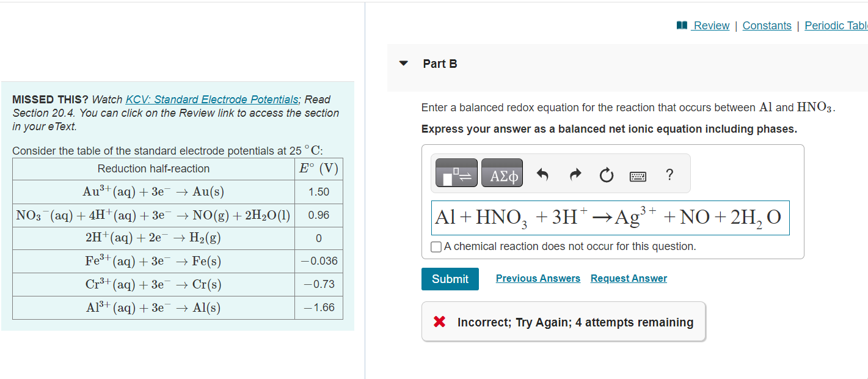Open the Periodic Table link
Image resolution: width=868 pixels, height=379 pixels.
click(x=836, y=25)
